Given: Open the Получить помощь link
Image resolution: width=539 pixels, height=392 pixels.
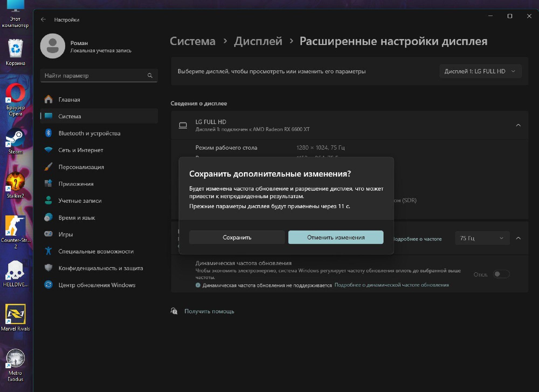Looking at the screenshot, I should click(x=209, y=311).
